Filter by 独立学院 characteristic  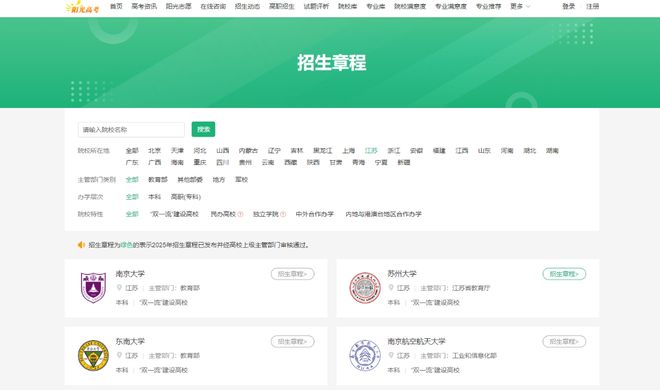[x=266, y=214]
